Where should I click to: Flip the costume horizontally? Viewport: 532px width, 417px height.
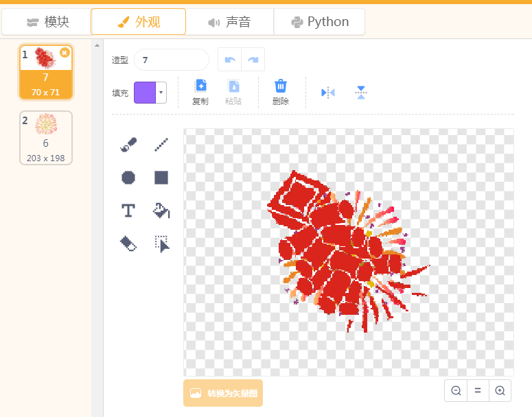click(x=327, y=92)
